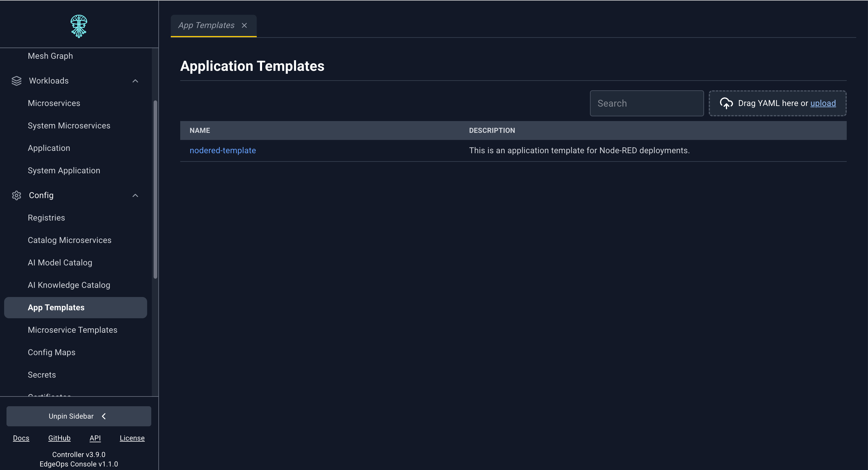Open AI Knowledge Catalog
868x470 pixels.
click(x=69, y=285)
